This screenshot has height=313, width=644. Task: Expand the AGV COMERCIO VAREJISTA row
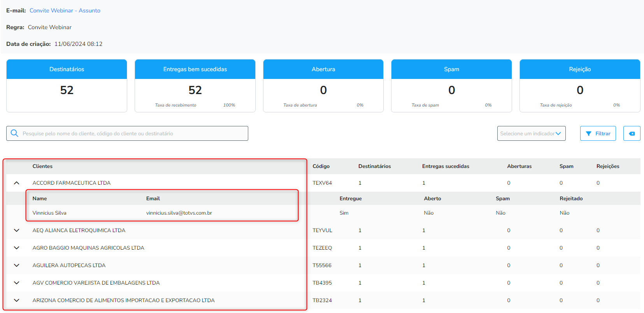coord(16,283)
